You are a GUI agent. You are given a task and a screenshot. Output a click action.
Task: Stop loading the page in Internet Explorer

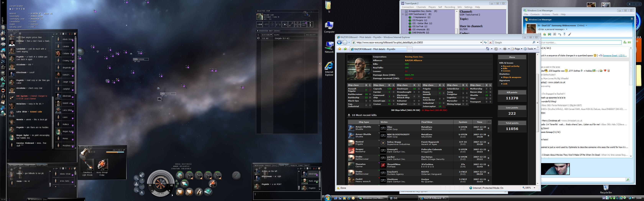point(490,42)
